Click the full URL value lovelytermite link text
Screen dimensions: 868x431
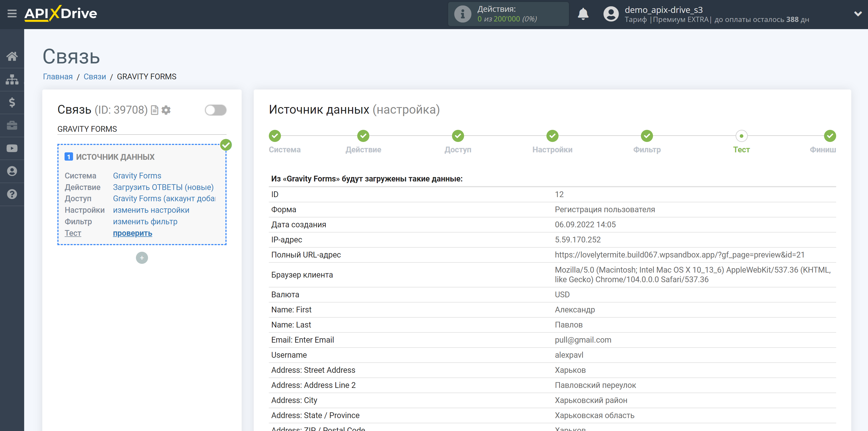[680, 255]
